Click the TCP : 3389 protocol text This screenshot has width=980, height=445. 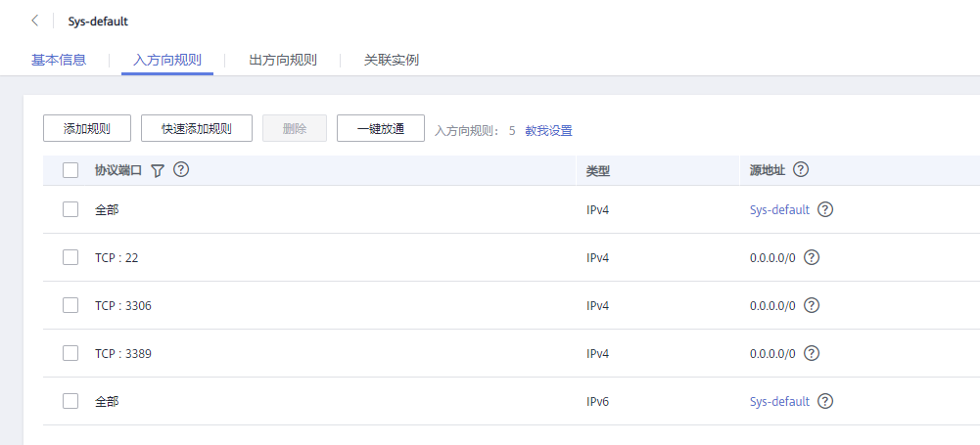[x=123, y=354]
